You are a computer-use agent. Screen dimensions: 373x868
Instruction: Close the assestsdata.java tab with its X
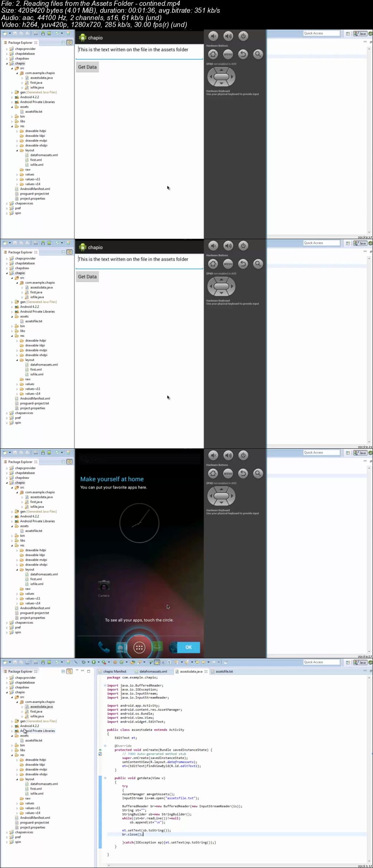206,671
